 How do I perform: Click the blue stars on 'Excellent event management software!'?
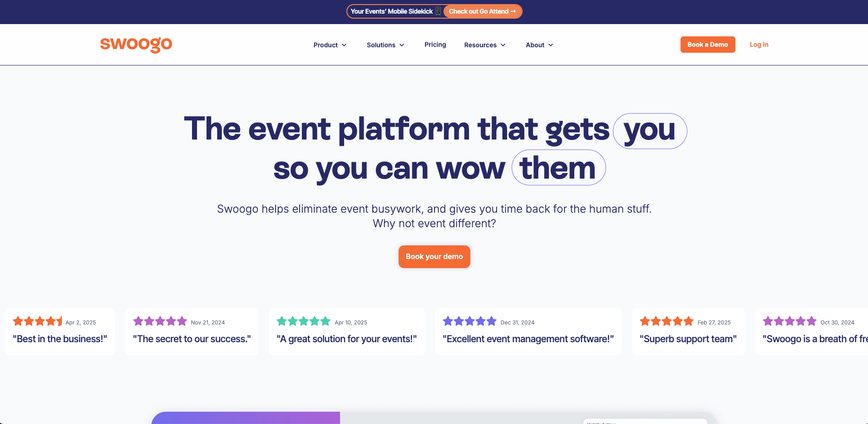coord(469,321)
